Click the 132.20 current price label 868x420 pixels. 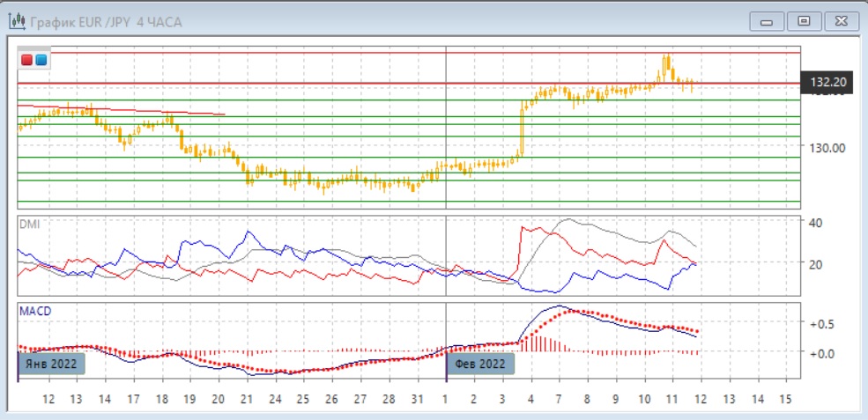tap(827, 83)
